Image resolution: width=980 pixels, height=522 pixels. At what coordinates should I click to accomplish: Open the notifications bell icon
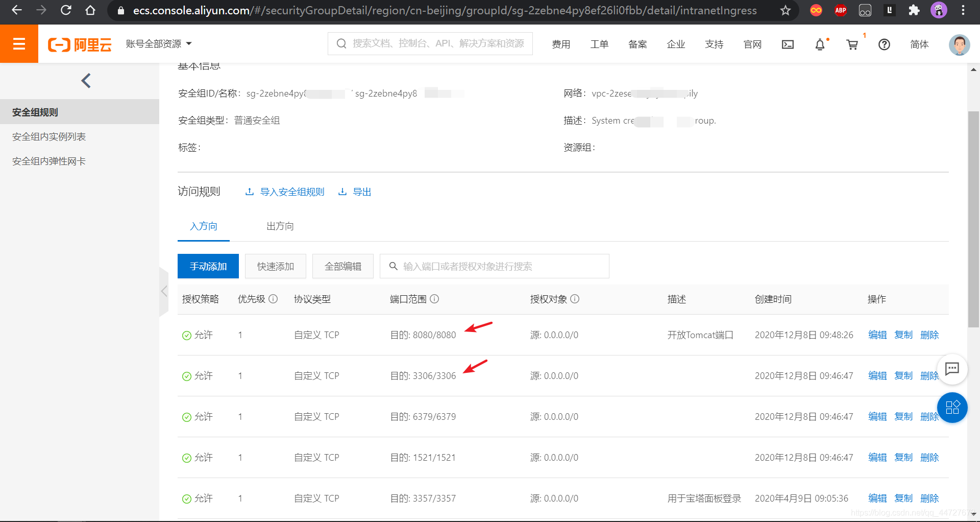(x=820, y=45)
